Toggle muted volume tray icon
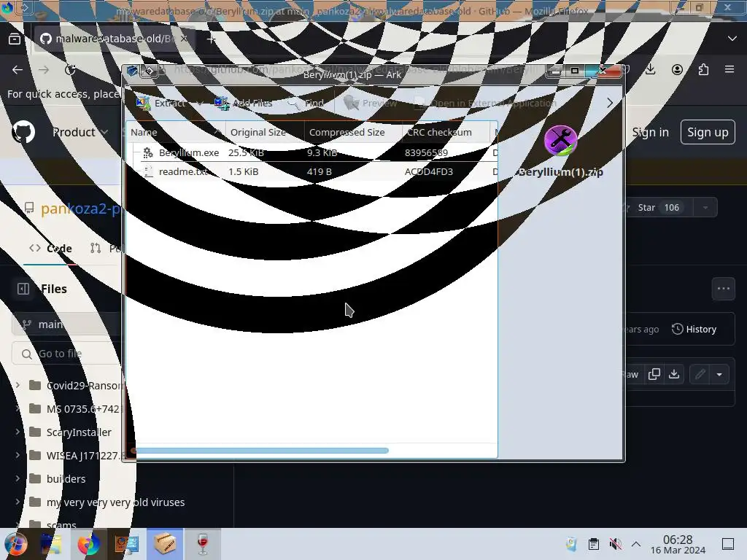Image resolution: width=747 pixels, height=560 pixels. pyautogui.click(x=615, y=544)
